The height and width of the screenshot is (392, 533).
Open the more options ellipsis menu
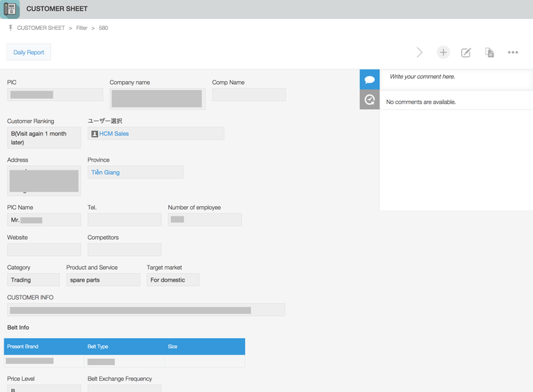click(513, 53)
